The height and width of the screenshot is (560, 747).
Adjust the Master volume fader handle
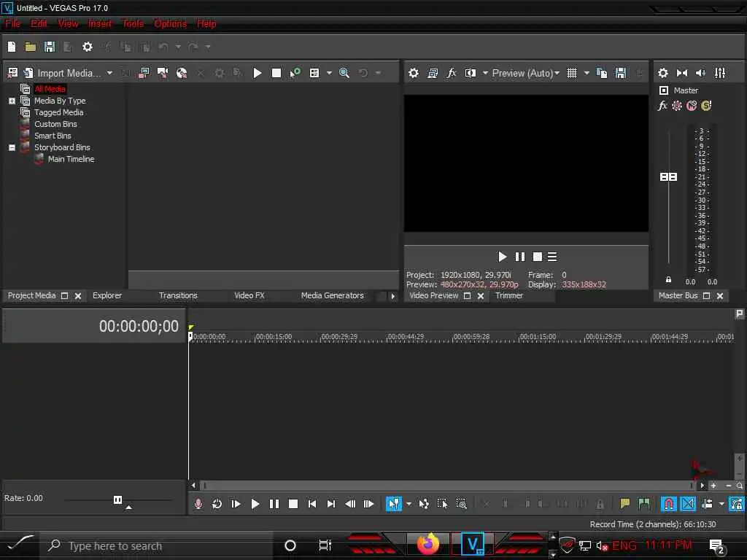pyautogui.click(x=668, y=176)
